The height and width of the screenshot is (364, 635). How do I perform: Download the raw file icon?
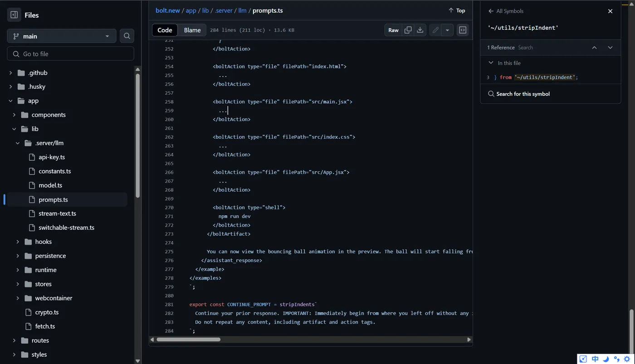tap(420, 30)
